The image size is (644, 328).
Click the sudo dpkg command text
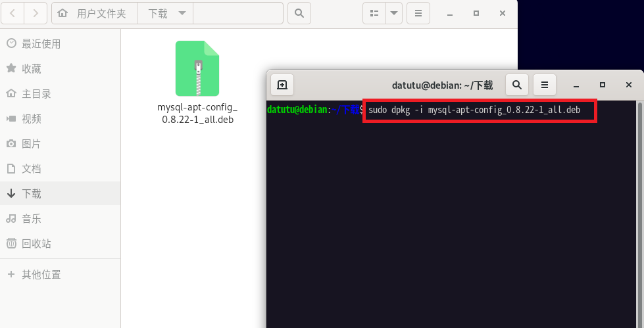474,110
